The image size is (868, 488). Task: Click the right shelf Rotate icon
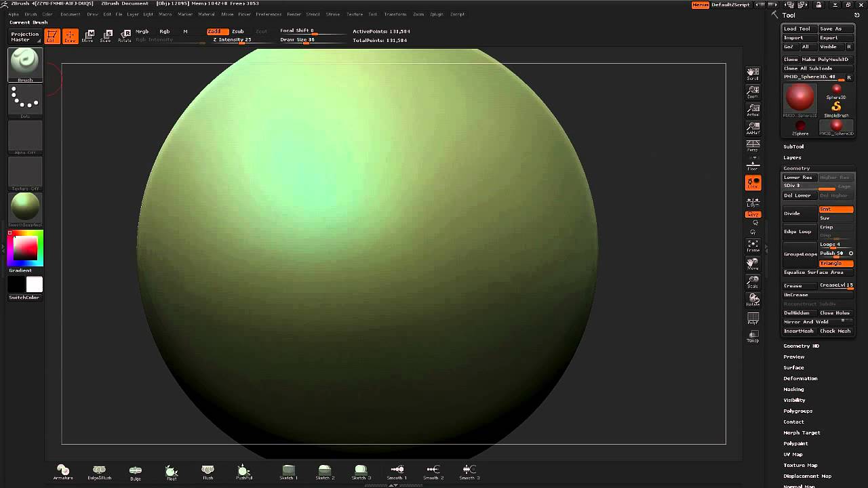click(x=753, y=300)
